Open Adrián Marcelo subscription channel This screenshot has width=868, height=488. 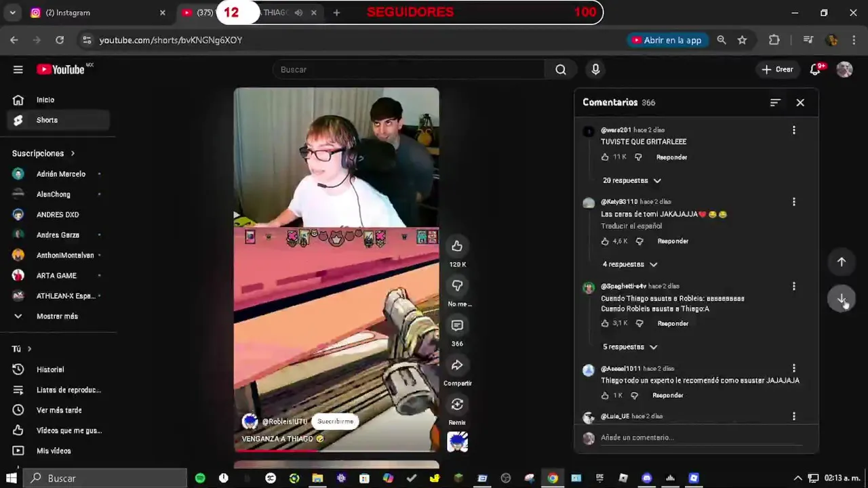click(x=58, y=174)
